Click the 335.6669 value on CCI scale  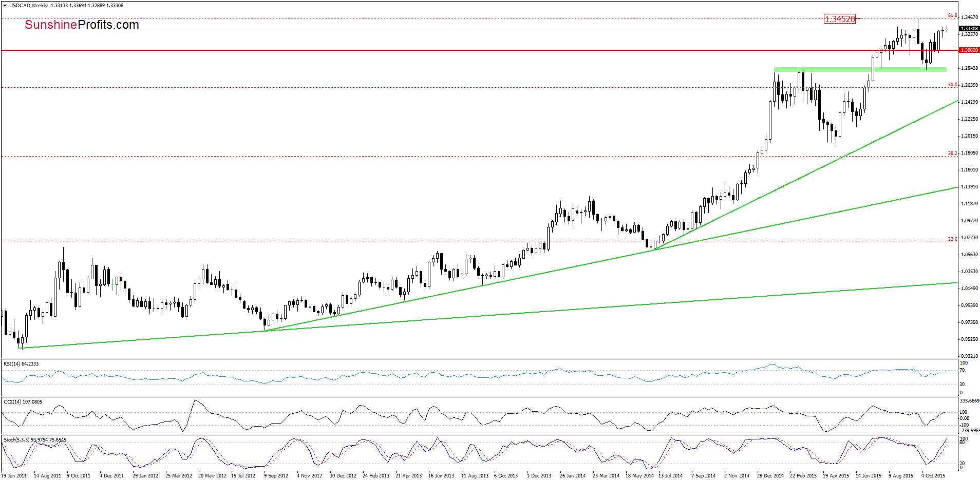(x=970, y=401)
